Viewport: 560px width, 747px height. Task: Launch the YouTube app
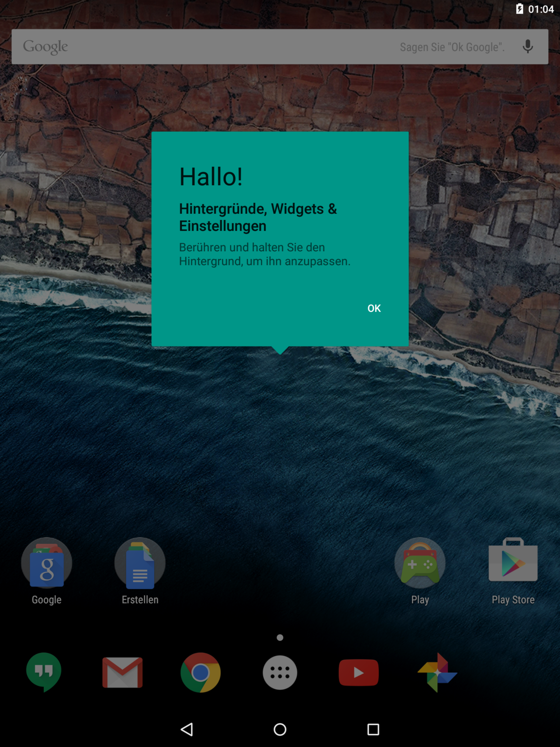(x=358, y=672)
